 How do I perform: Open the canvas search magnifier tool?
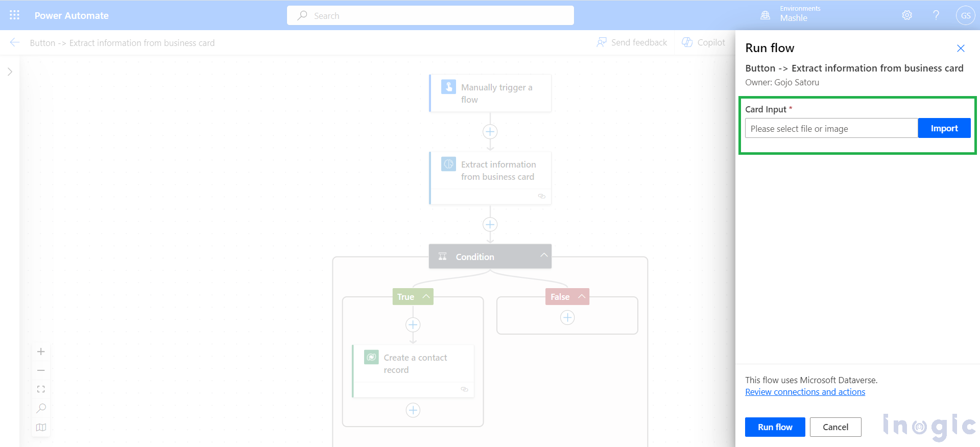point(41,408)
